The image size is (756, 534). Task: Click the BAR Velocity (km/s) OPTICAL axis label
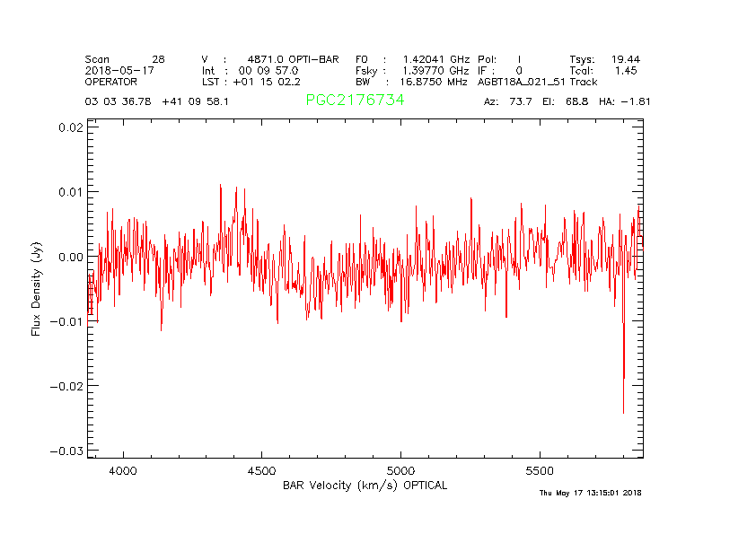click(365, 486)
